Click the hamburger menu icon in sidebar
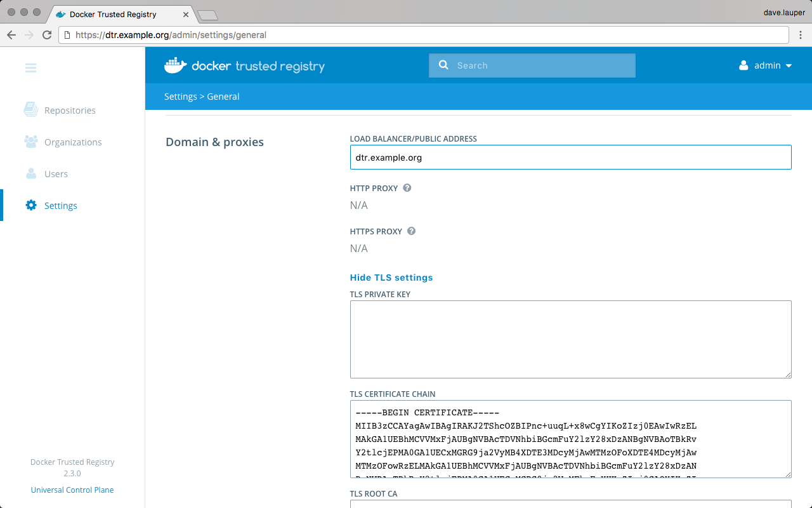This screenshot has width=812, height=508. click(x=30, y=68)
